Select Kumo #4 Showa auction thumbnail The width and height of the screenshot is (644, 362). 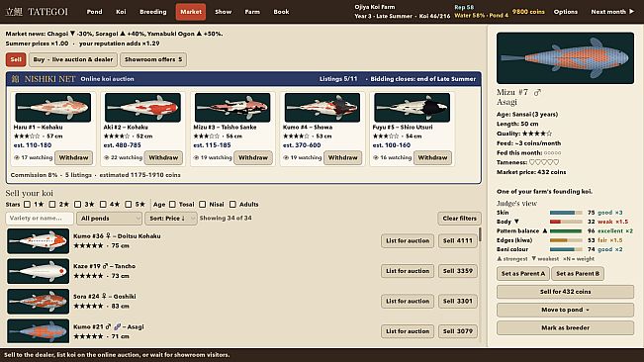click(x=322, y=108)
